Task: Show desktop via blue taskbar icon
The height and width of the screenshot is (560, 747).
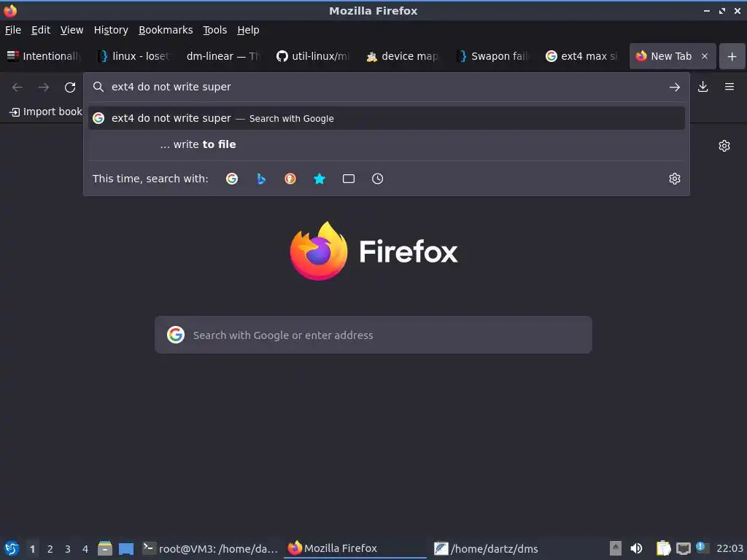Action: click(x=126, y=548)
